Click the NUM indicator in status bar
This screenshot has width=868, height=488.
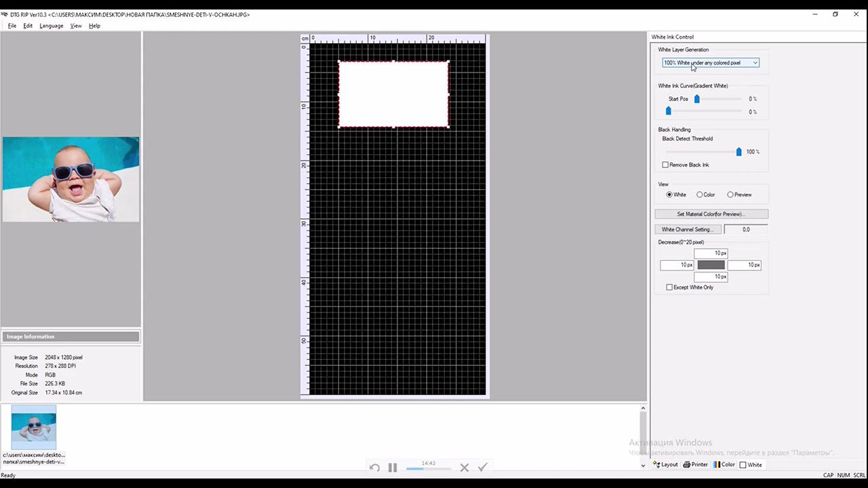tap(844, 475)
